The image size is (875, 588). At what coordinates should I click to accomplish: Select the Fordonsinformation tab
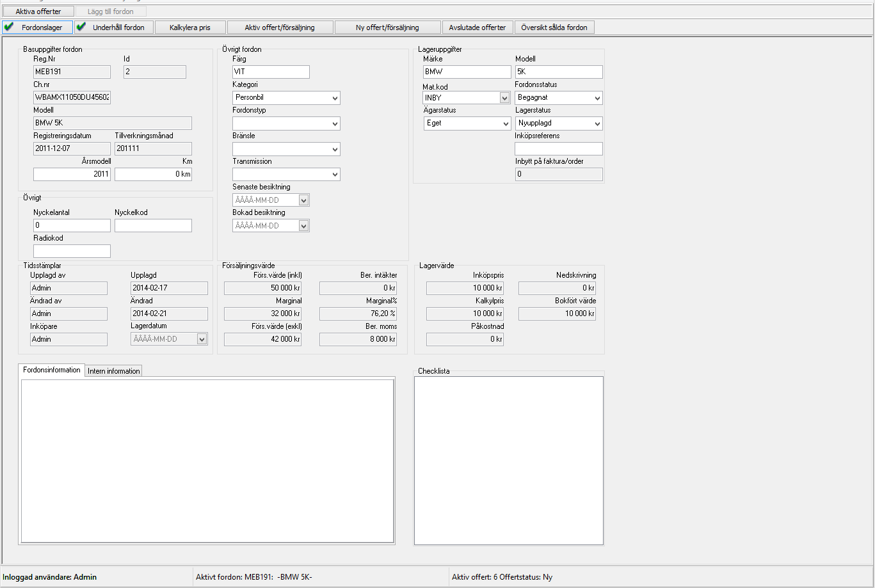point(52,370)
